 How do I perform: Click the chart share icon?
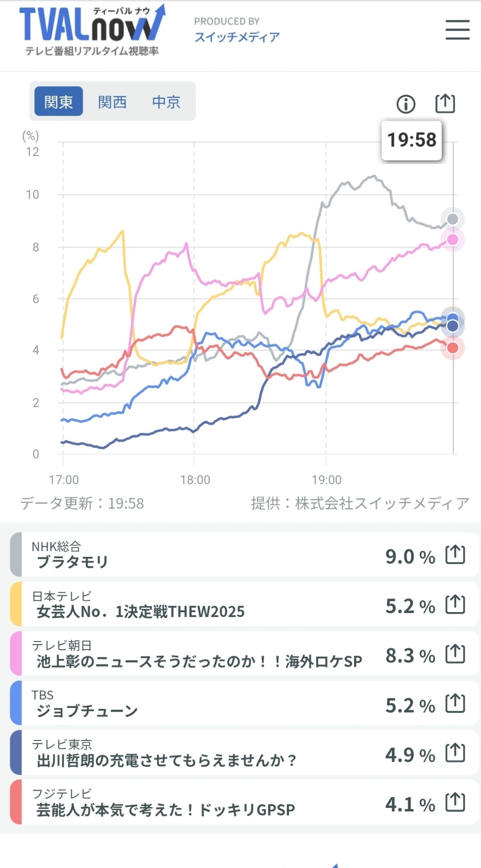coord(445,104)
